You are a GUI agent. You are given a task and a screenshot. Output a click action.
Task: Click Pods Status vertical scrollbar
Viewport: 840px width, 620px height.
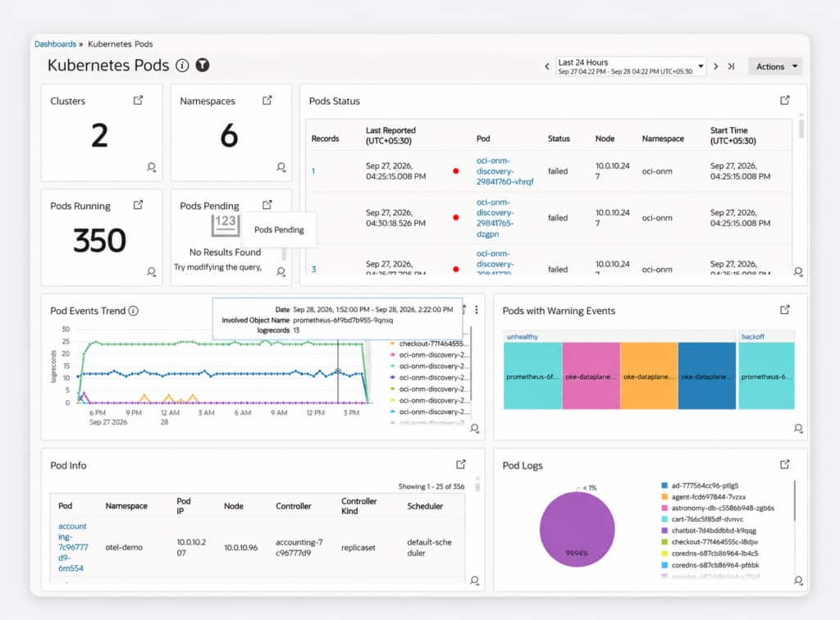click(x=801, y=129)
